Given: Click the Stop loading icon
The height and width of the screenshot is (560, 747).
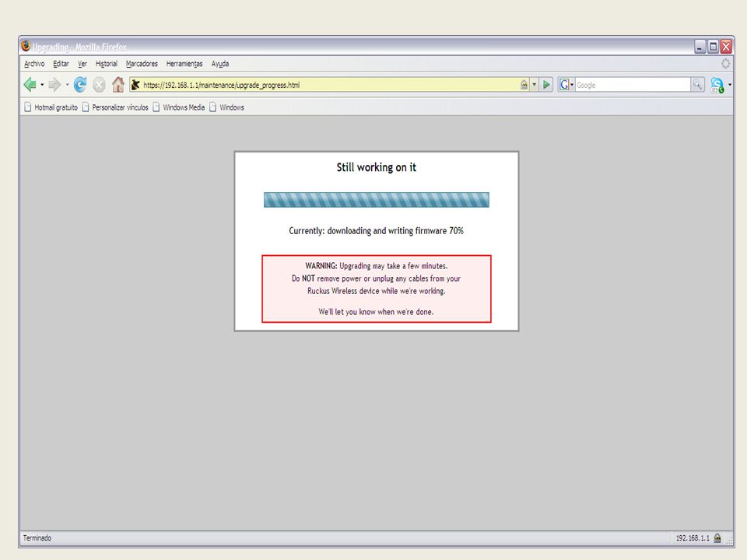Looking at the screenshot, I should point(99,85).
